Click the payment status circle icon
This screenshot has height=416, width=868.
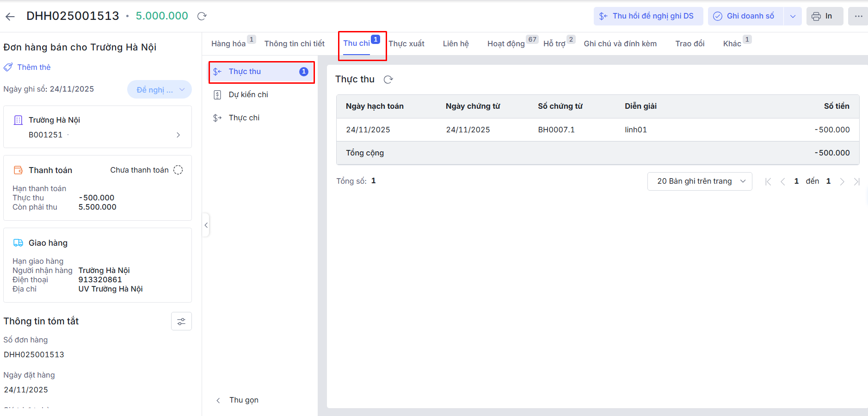click(x=178, y=170)
